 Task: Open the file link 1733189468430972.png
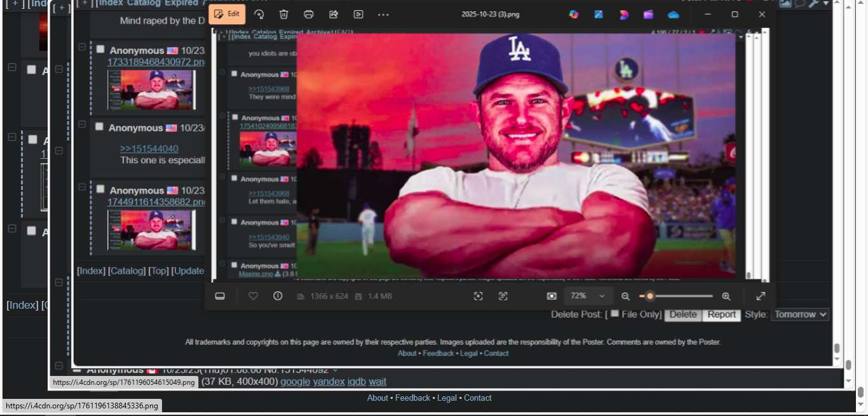156,62
